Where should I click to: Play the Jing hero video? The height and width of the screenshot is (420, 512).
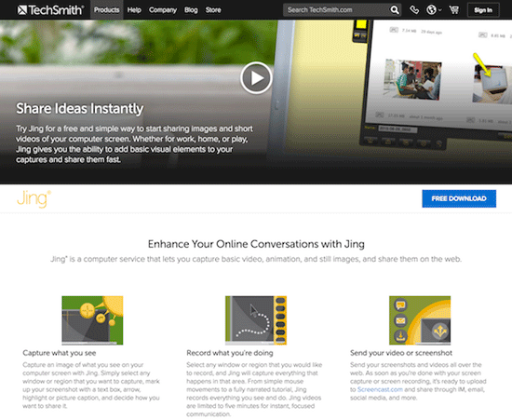point(256,77)
